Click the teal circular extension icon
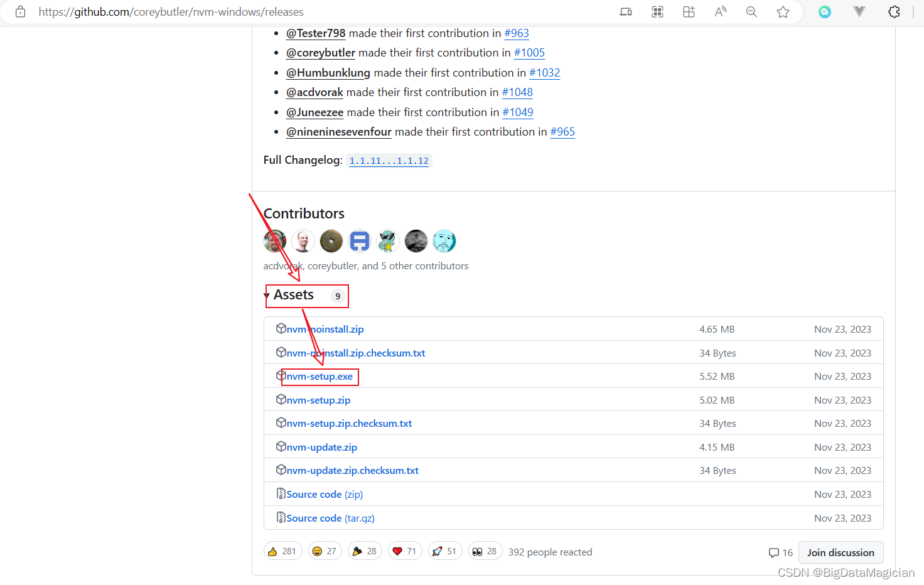Image resolution: width=924 pixels, height=585 pixels. [825, 12]
